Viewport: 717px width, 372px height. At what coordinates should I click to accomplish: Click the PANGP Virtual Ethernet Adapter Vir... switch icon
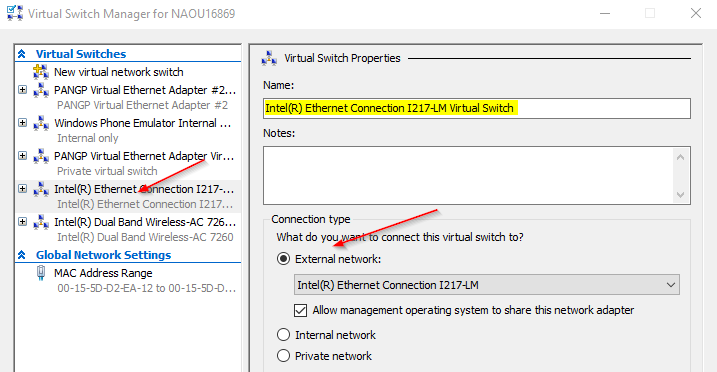pyautogui.click(x=41, y=156)
